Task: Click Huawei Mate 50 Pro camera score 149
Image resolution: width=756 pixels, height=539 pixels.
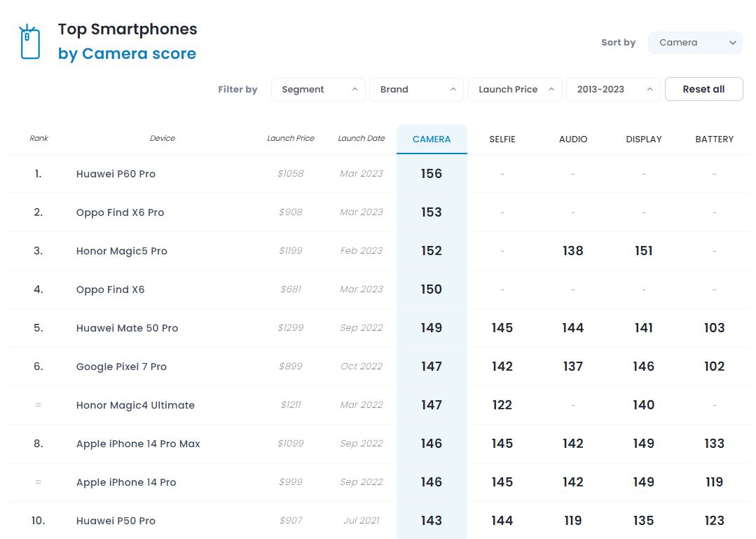Action: [432, 328]
